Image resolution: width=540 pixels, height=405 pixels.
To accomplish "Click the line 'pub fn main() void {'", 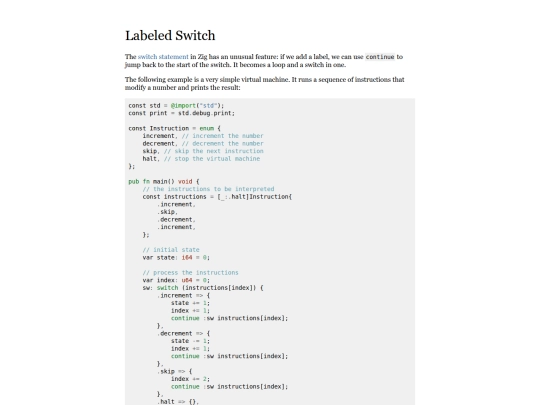I will coord(164,181).
